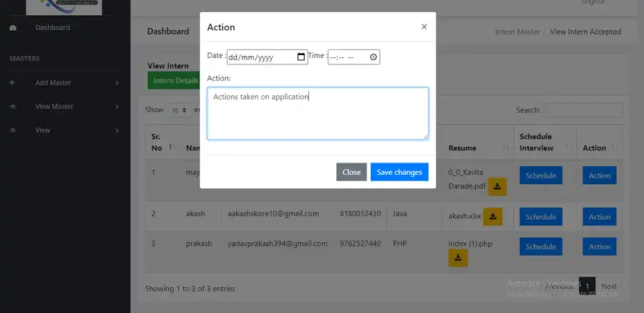Go to the Intern Master breadcrumb link

pos(517,32)
